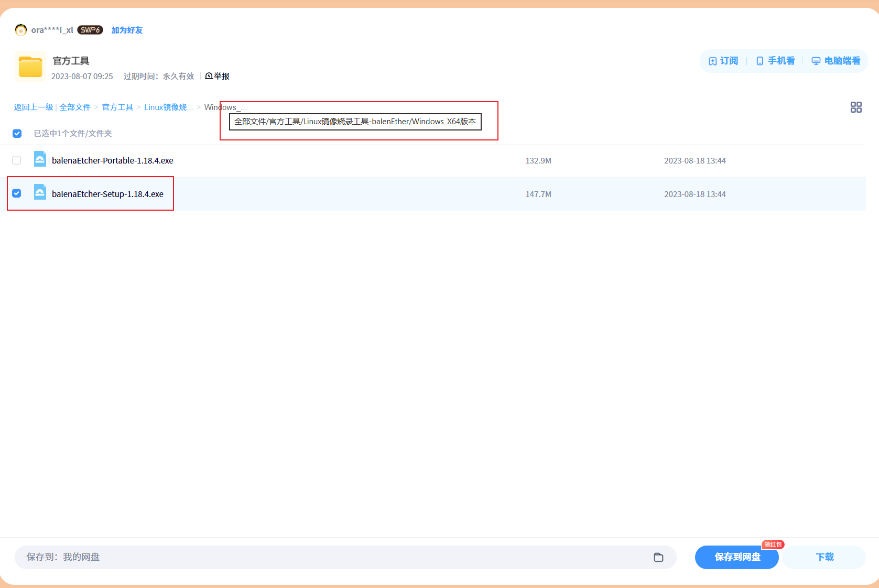Click the 下载 download button
Viewport: 879px width, 588px height.
click(824, 557)
